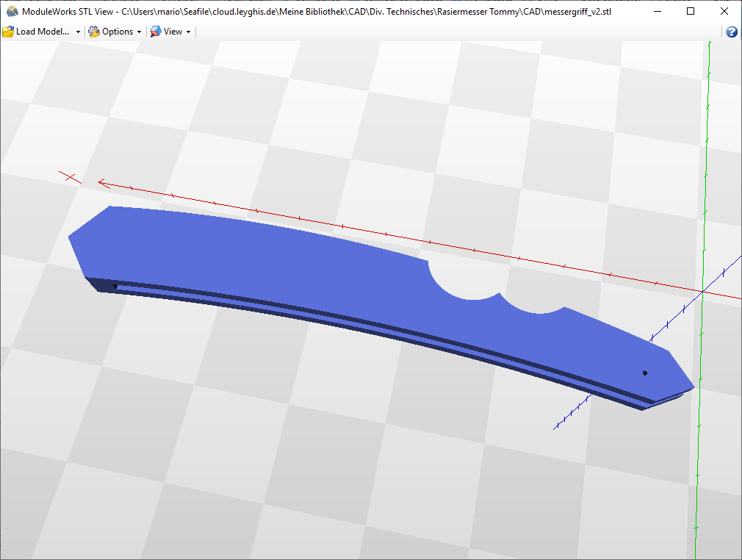The width and height of the screenshot is (742, 560).
Task: Click the black hole dot on the handle
Action: (644, 373)
